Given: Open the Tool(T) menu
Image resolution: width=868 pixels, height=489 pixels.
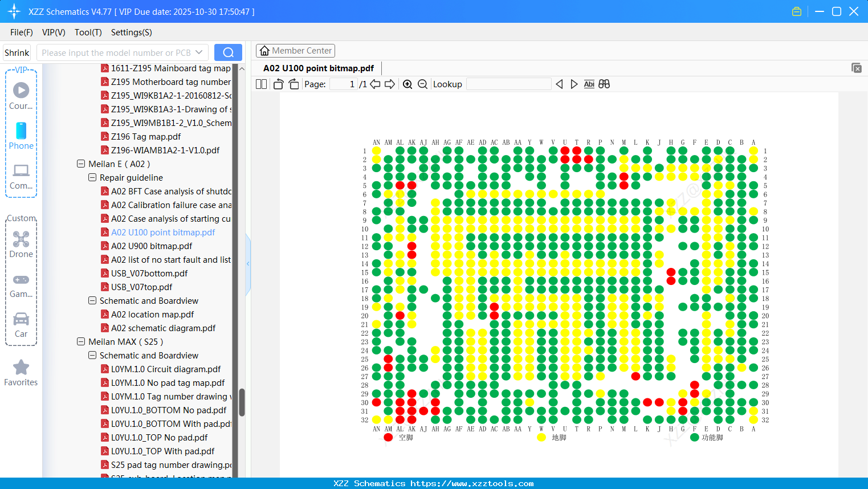Looking at the screenshot, I should 88,32.
